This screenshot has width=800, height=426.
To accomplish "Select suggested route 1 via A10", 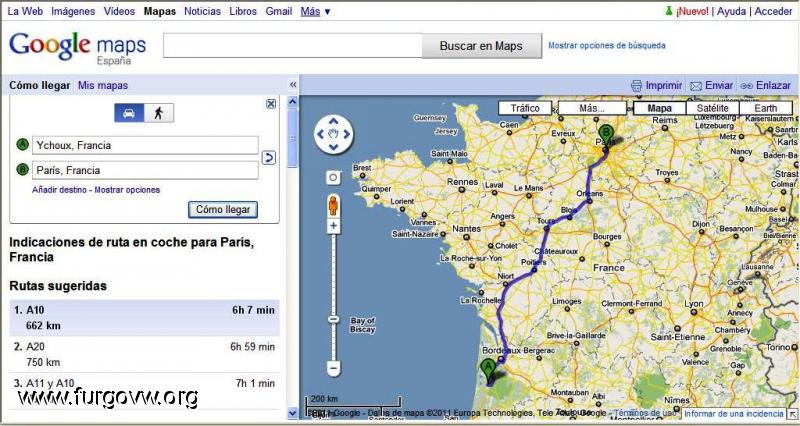I will 144,317.
